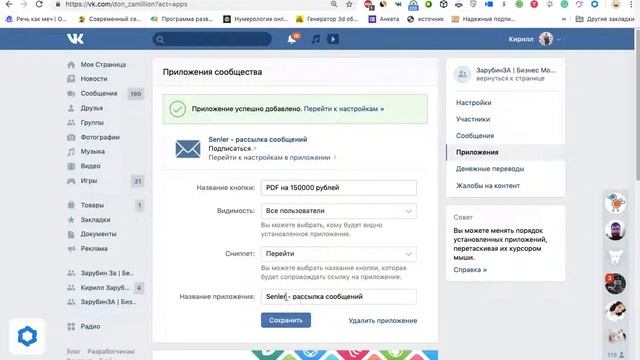
Task: Click the Сохранить button
Action: coord(286,320)
